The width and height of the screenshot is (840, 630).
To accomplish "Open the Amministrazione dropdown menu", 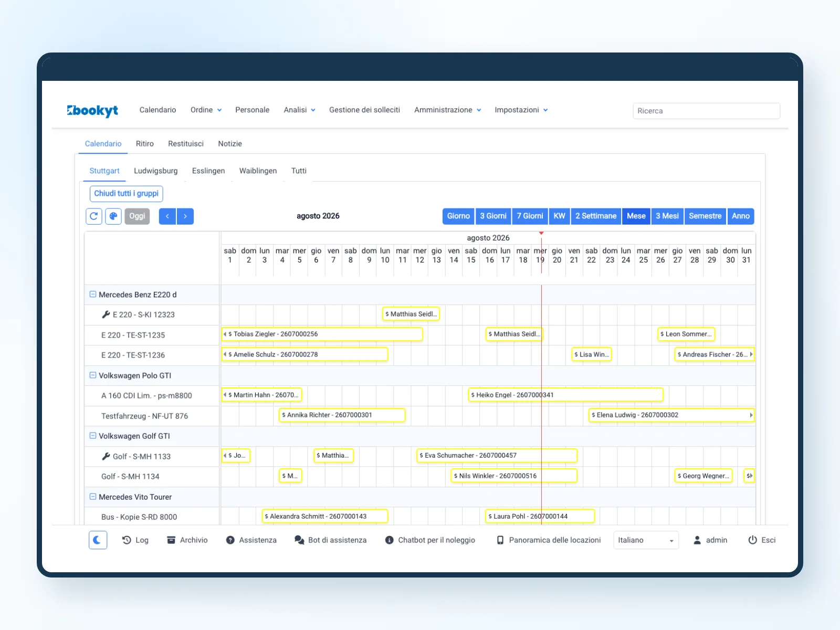I will 447,110.
